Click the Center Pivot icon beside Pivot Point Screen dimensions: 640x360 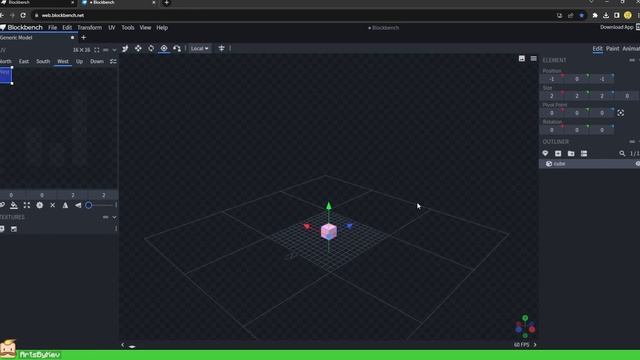point(620,113)
